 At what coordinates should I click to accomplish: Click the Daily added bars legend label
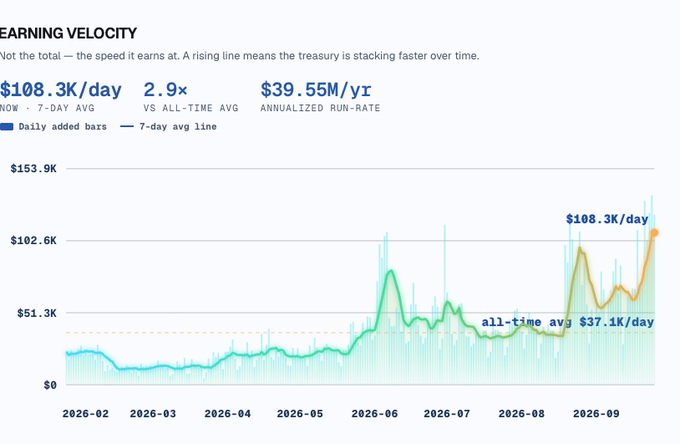(62, 127)
